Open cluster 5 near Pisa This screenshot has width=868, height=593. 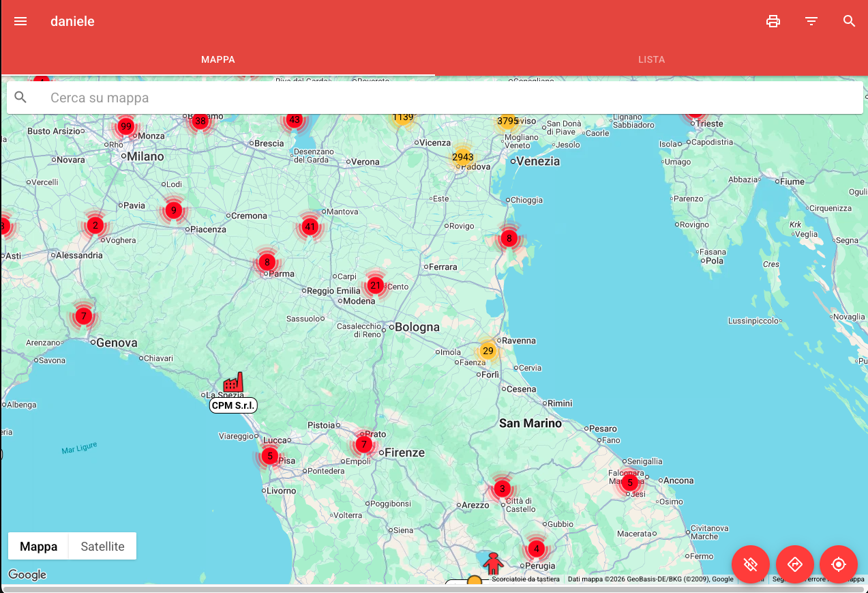pyautogui.click(x=270, y=456)
